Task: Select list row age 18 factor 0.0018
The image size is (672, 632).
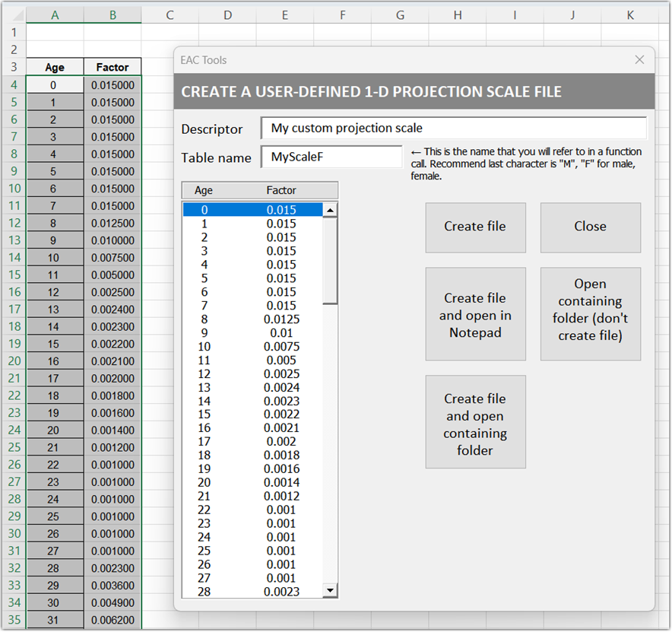Action: coord(252,456)
